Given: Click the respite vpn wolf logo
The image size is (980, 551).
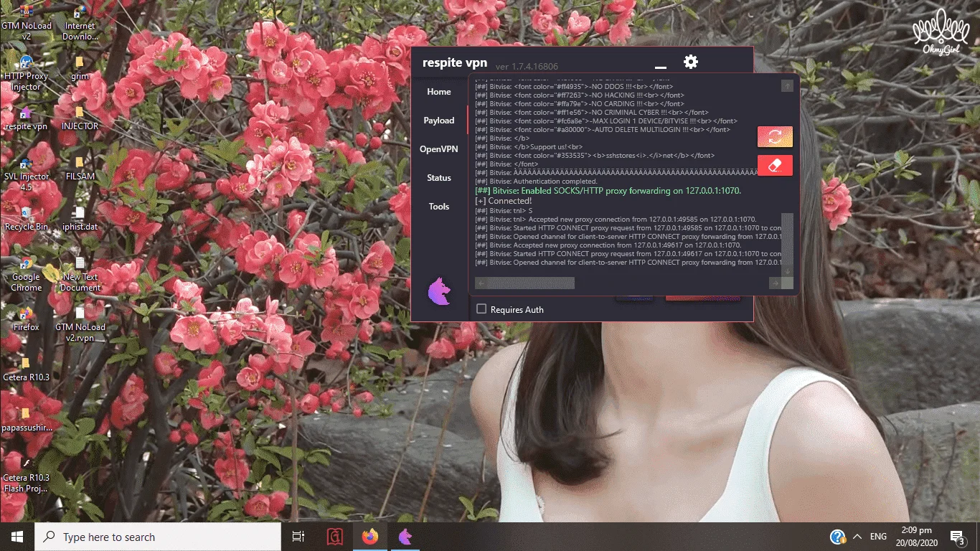Looking at the screenshot, I should (x=439, y=291).
